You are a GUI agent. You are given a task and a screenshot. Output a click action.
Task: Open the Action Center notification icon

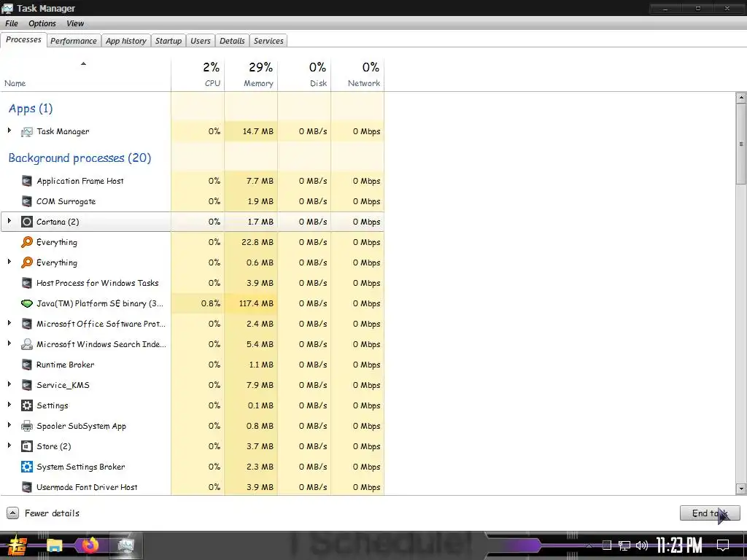click(723, 545)
